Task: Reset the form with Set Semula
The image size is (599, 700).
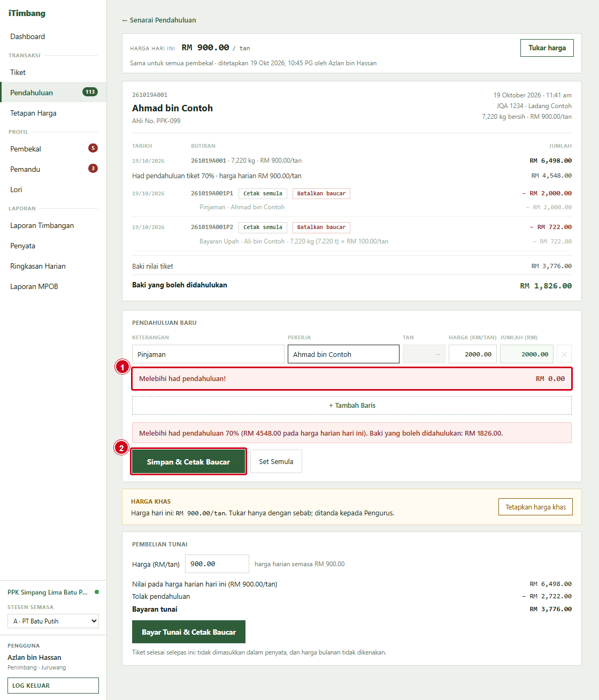Action: [x=276, y=461]
